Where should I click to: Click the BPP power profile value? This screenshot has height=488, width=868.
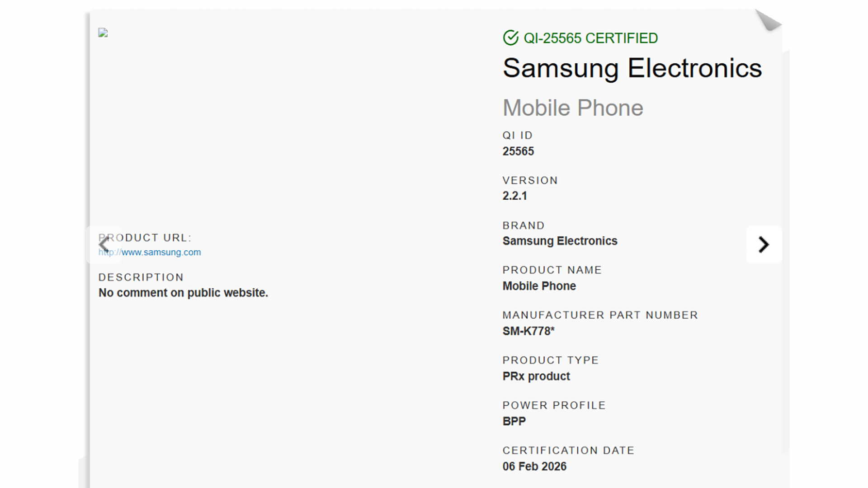click(514, 422)
